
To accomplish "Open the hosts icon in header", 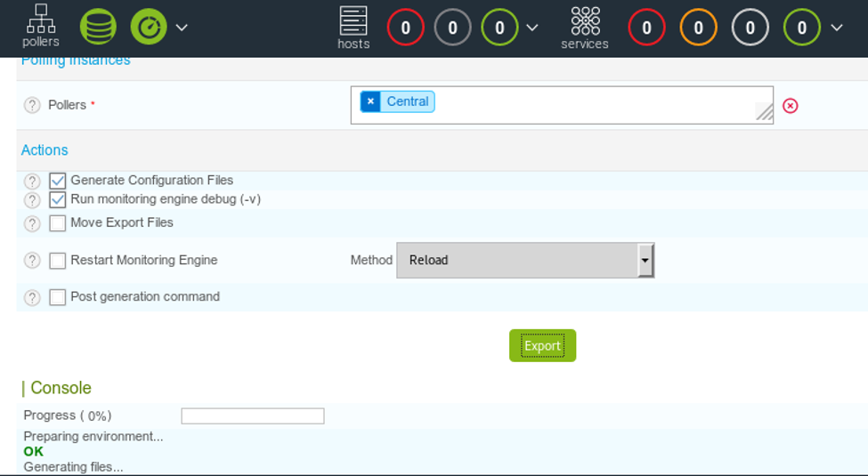I will point(353,27).
